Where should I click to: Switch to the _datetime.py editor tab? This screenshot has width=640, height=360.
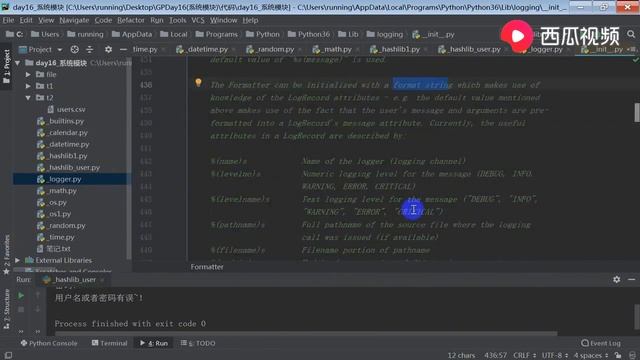(207, 49)
